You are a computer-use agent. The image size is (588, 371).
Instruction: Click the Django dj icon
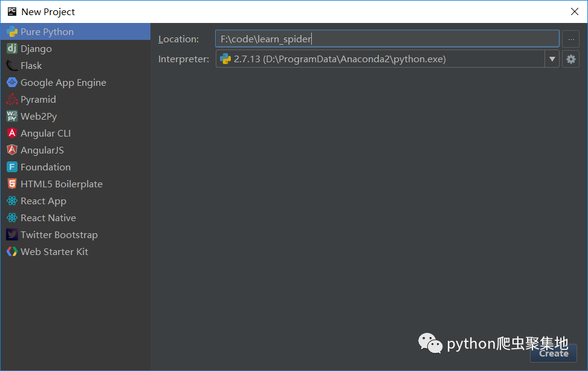[x=12, y=48]
